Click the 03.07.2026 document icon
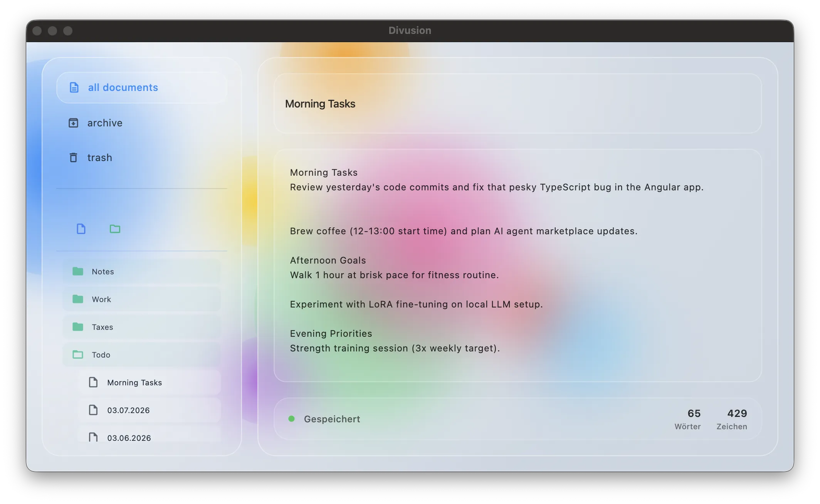The image size is (820, 504). point(93,410)
